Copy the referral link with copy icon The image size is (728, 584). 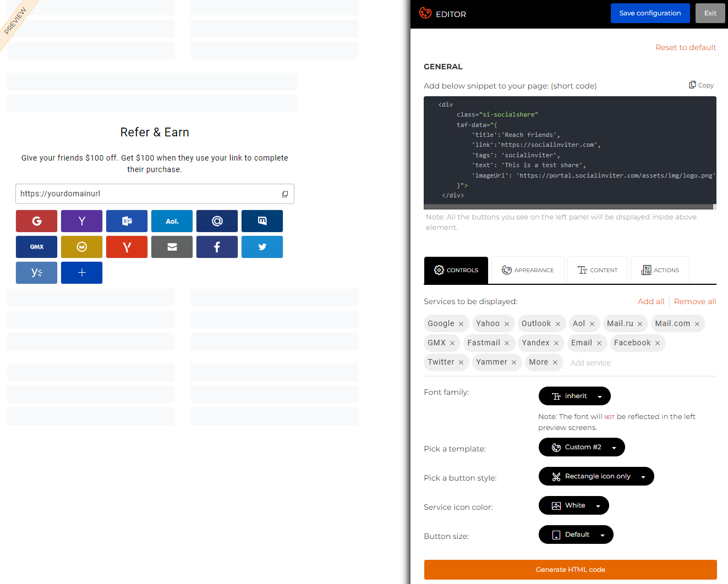285,194
